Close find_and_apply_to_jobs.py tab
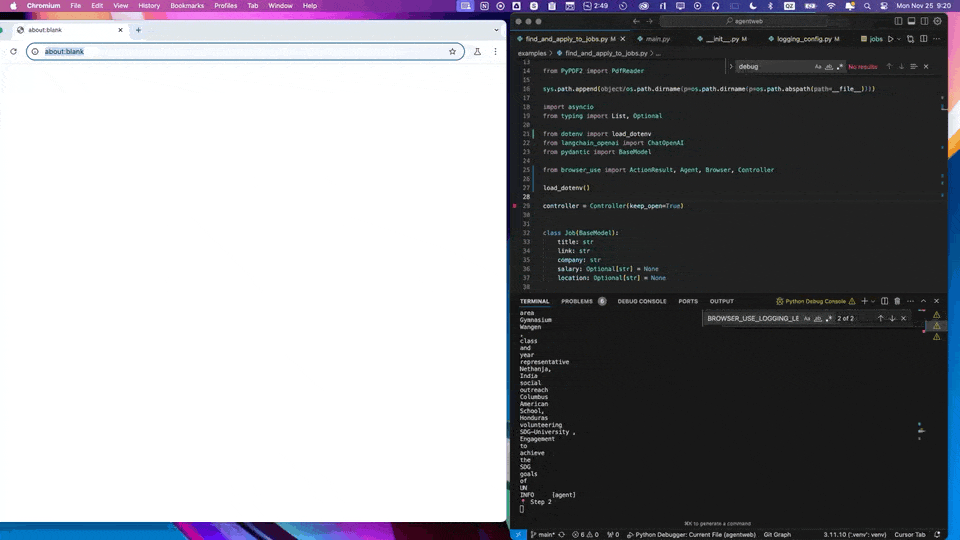 click(x=623, y=39)
